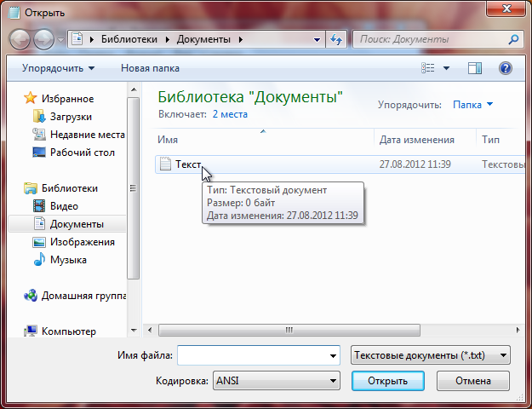Image resolution: width=532 pixels, height=409 pixels.
Task: Click the star icon of Избранное
Action: [x=30, y=98]
